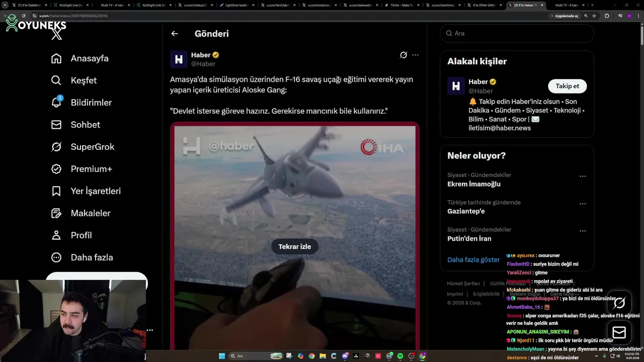Open Erişilebilirlik footer link
The width and height of the screenshot is (644, 362).
click(x=486, y=294)
